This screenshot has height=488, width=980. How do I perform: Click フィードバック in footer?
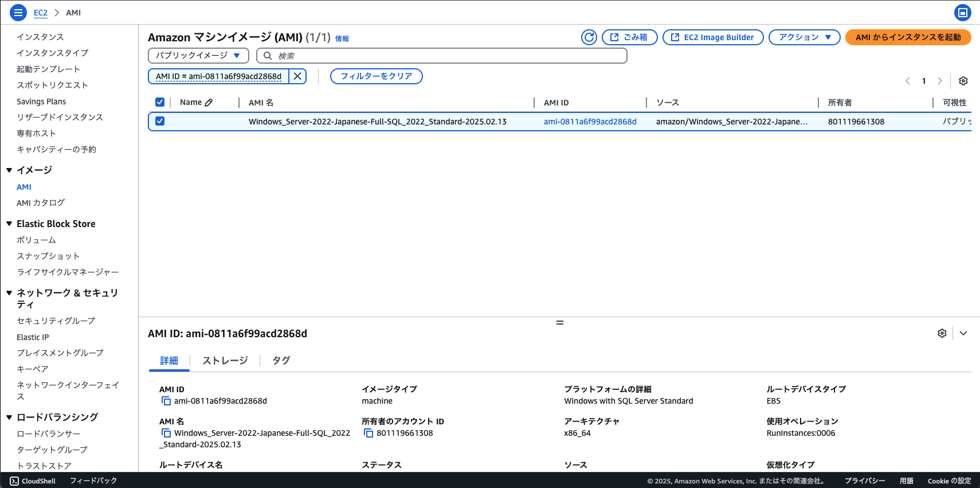(x=93, y=481)
